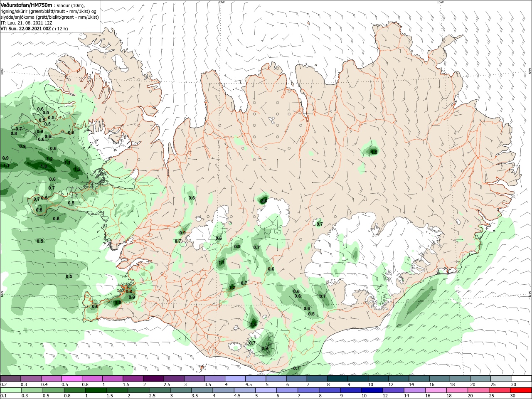Select the pale pink 16–18 lower legend swatch
The height and width of the screenshot is (399, 532).
click(435, 390)
